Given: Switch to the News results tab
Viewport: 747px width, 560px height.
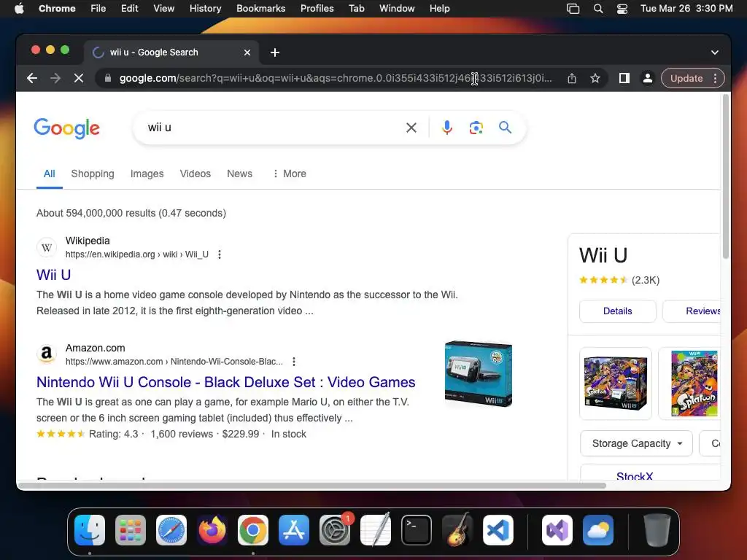Looking at the screenshot, I should click(x=239, y=174).
